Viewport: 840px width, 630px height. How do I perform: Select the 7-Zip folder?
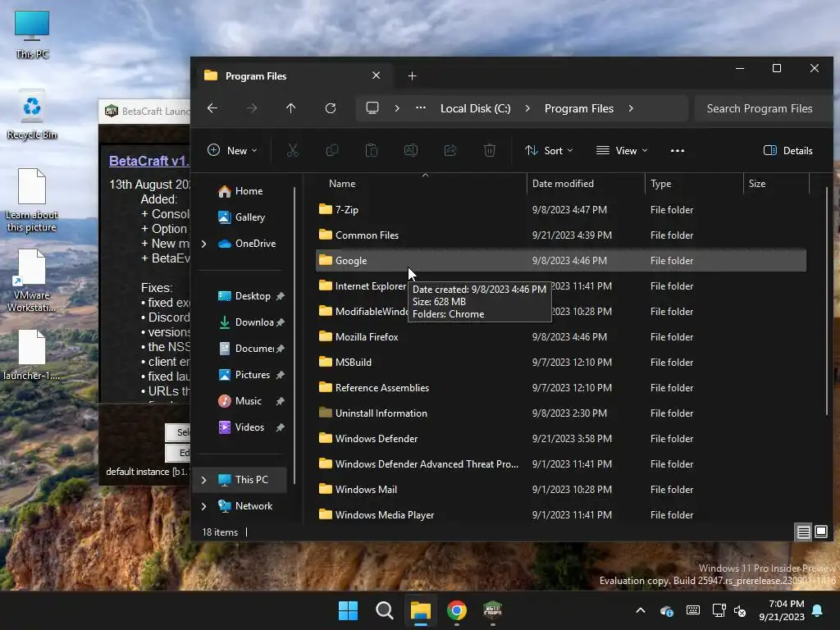click(561, 210)
